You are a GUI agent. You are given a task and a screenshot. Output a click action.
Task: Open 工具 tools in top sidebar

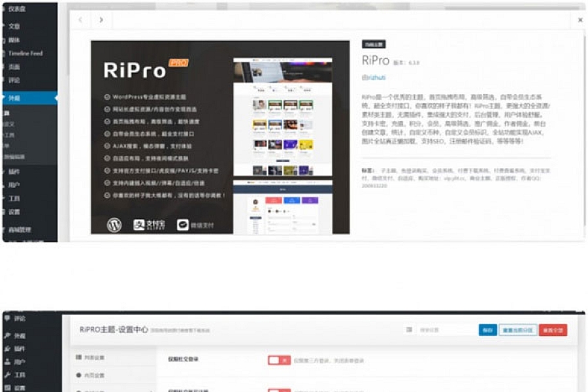point(14,199)
